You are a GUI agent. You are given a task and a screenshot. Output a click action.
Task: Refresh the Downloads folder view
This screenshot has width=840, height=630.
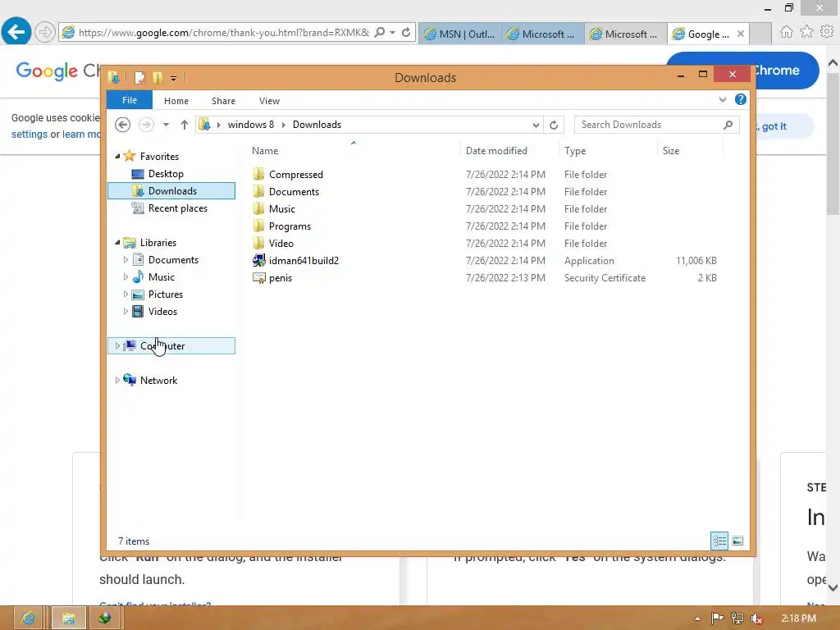pyautogui.click(x=554, y=125)
